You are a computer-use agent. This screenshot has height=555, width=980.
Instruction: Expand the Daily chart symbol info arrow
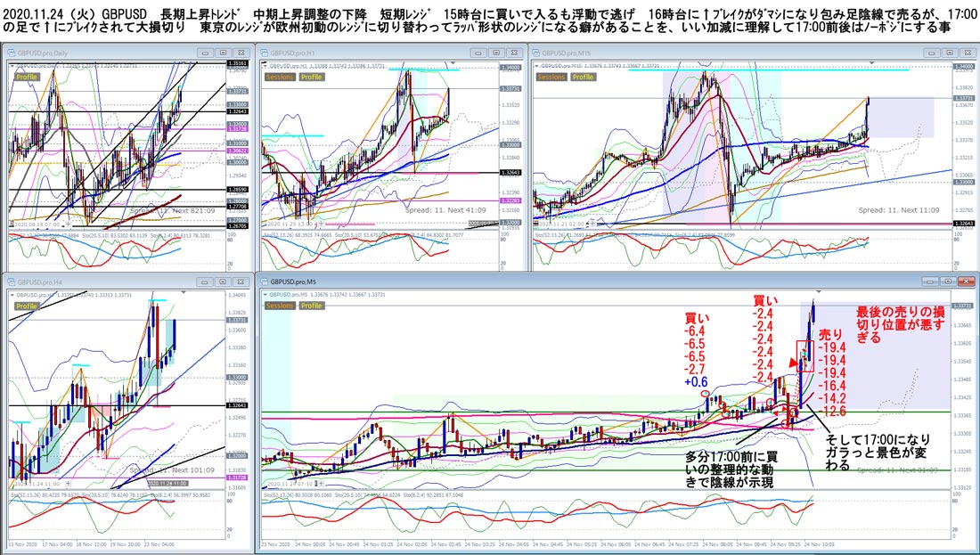[11, 65]
